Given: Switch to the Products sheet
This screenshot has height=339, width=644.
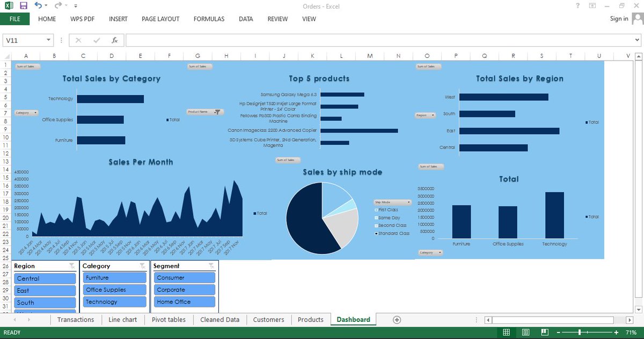Looking at the screenshot, I should tap(310, 319).
